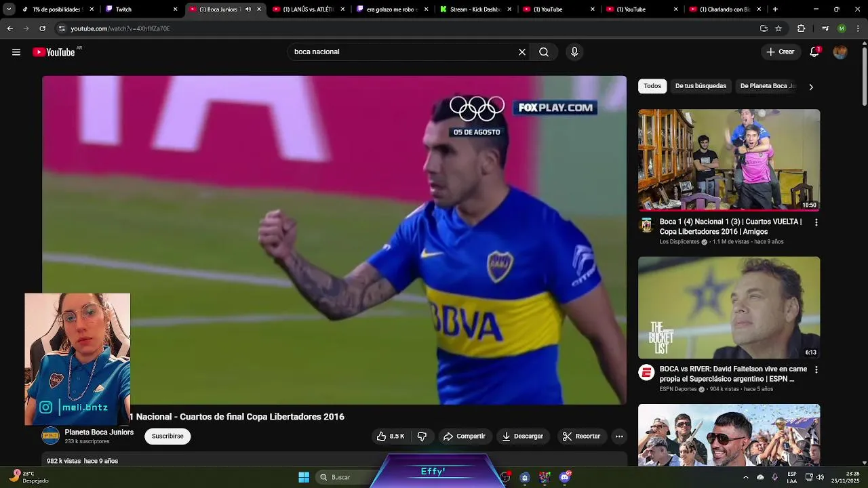Open the browser extensions puzzle icon
Screen dimensions: 868x488
click(801, 28)
